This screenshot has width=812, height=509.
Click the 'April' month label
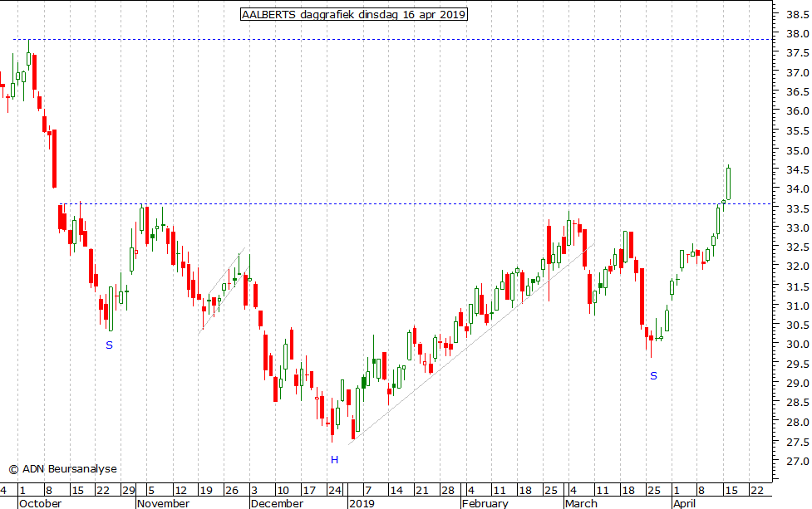point(683,503)
